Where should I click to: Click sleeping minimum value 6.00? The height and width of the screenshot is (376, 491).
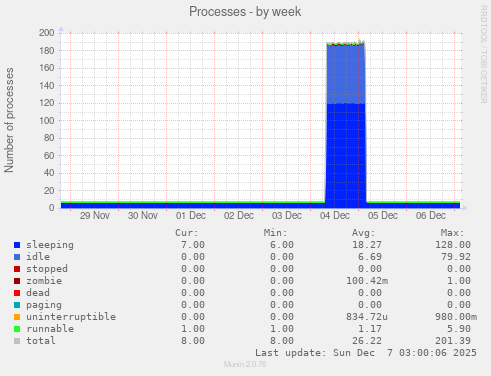282,245
